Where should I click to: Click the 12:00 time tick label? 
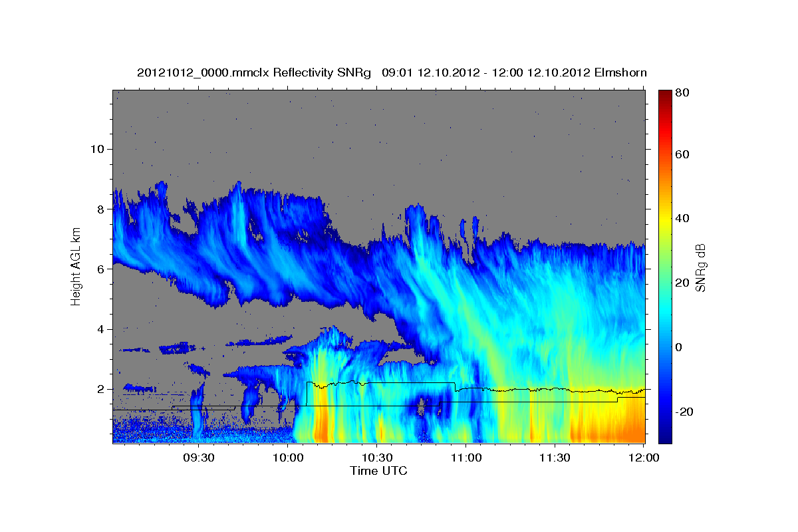point(643,458)
